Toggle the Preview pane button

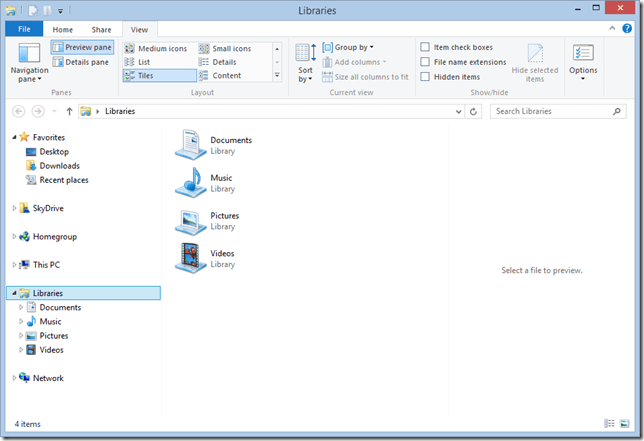(x=83, y=47)
